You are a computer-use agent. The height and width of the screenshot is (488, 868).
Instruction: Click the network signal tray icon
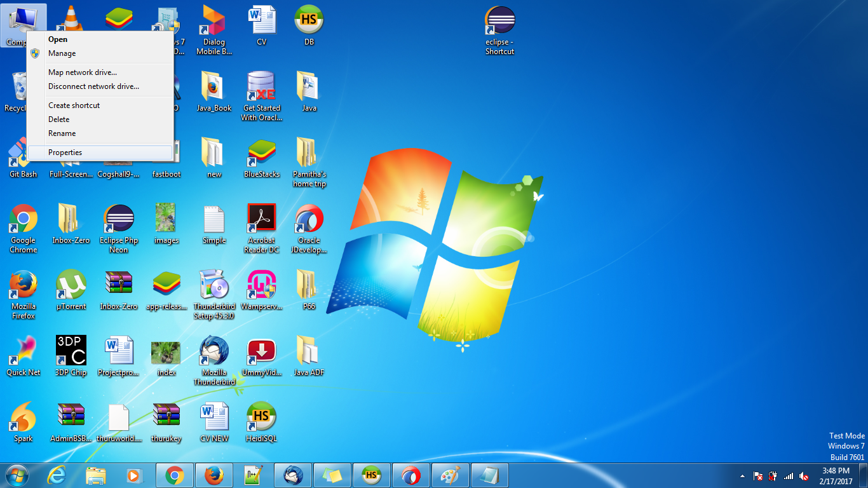[x=789, y=476]
